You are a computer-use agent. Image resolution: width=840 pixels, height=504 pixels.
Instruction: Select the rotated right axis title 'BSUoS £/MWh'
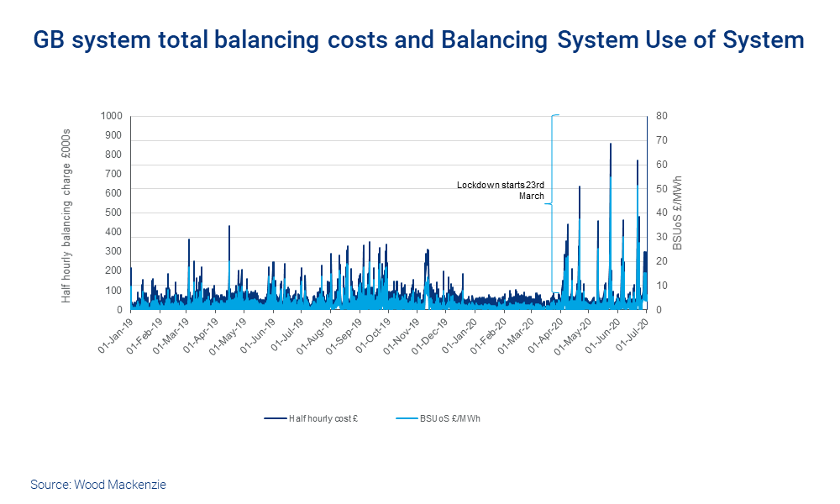point(677,213)
